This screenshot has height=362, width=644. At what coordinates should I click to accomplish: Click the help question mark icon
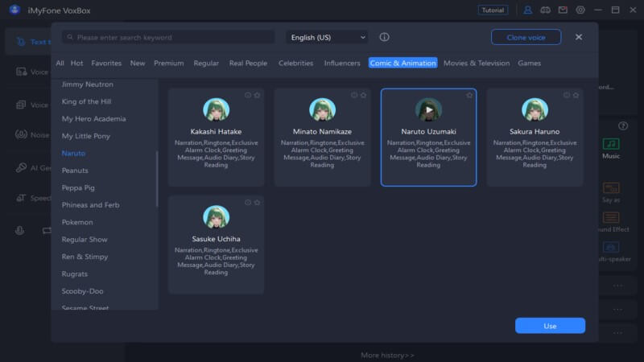point(623,126)
